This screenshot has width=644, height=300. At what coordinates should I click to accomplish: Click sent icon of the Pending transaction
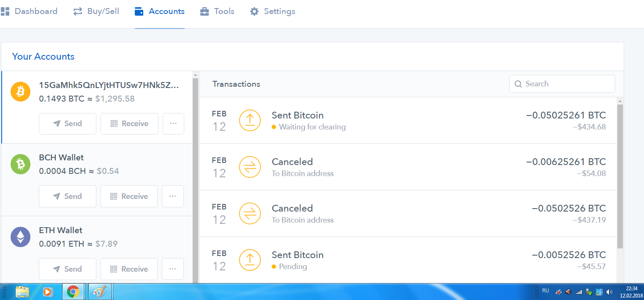tap(250, 260)
